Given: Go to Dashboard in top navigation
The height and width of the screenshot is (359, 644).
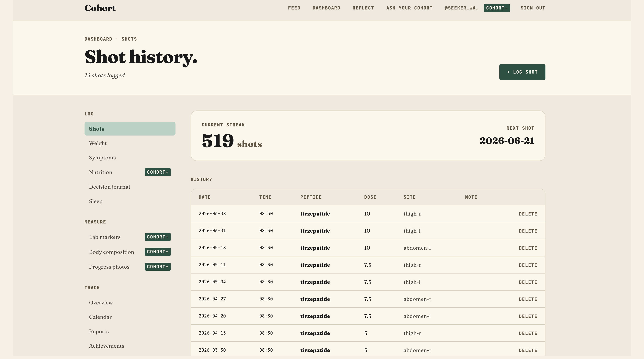Looking at the screenshot, I should 326,8.
